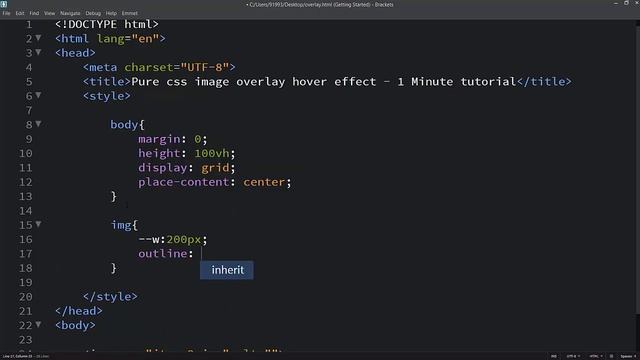Viewport: 640px width, 360px height.
Task: Click the '</style>' closing tag on line 20
Action: pos(110,296)
